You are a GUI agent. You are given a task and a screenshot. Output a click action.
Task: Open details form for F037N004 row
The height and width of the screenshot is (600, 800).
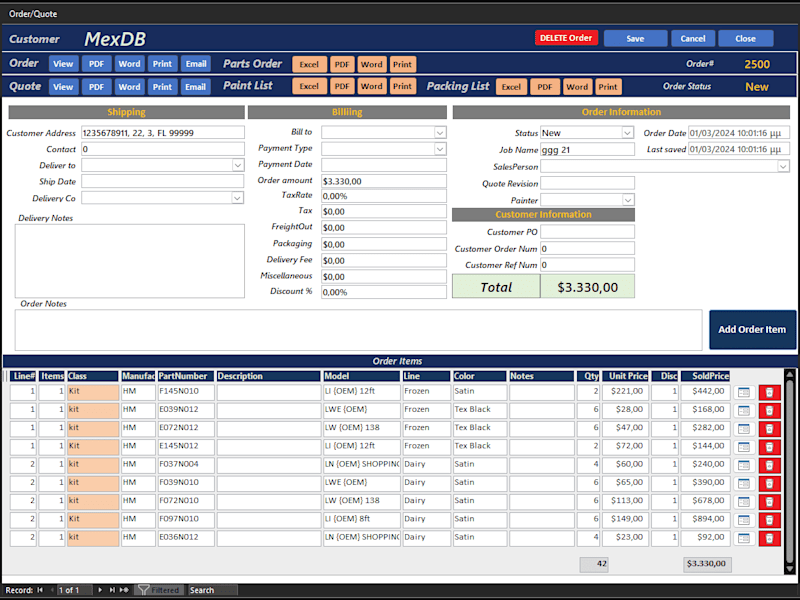[744, 465]
